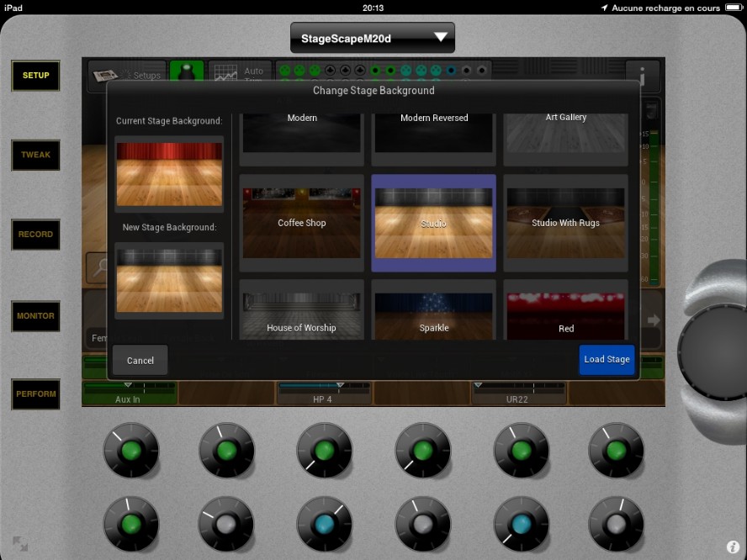Switch to SETUP mode
The width and height of the screenshot is (747, 560).
35,76
